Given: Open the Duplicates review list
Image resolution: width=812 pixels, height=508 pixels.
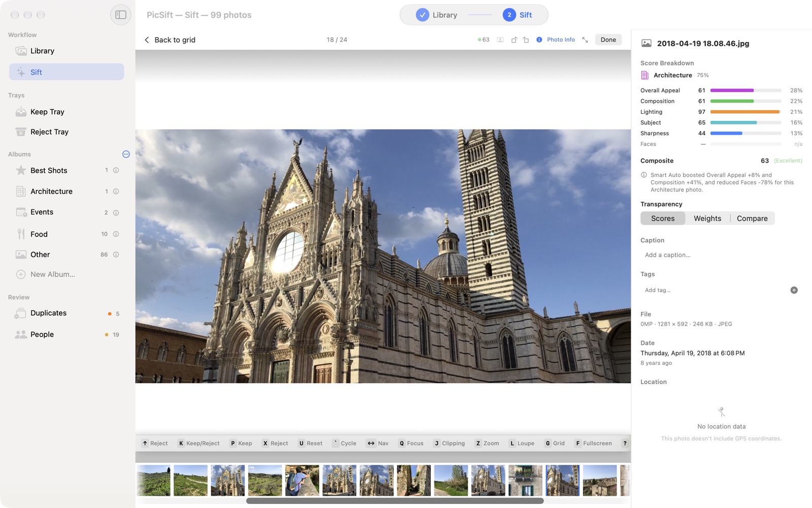Looking at the screenshot, I should pyautogui.click(x=66, y=313).
